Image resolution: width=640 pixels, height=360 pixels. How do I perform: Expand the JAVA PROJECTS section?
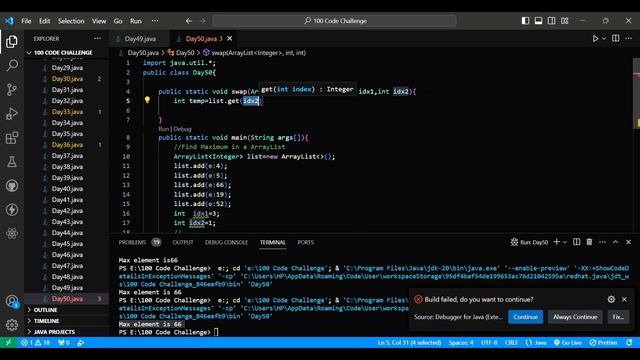[54, 332]
